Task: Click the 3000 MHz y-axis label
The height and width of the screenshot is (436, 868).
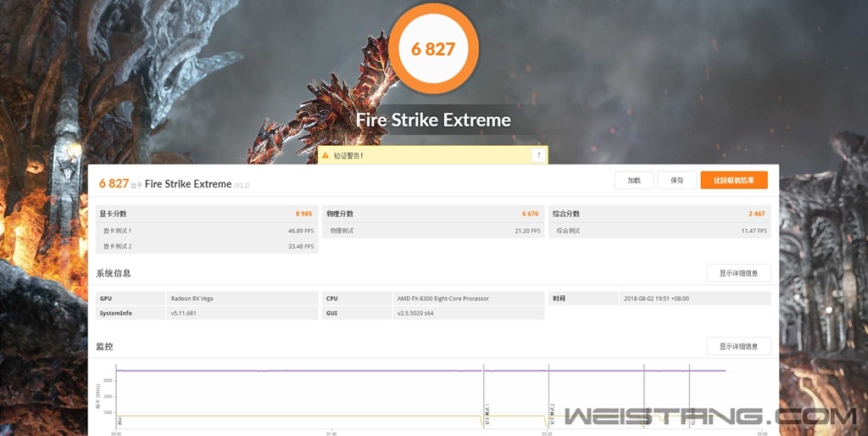Action: pyautogui.click(x=108, y=381)
